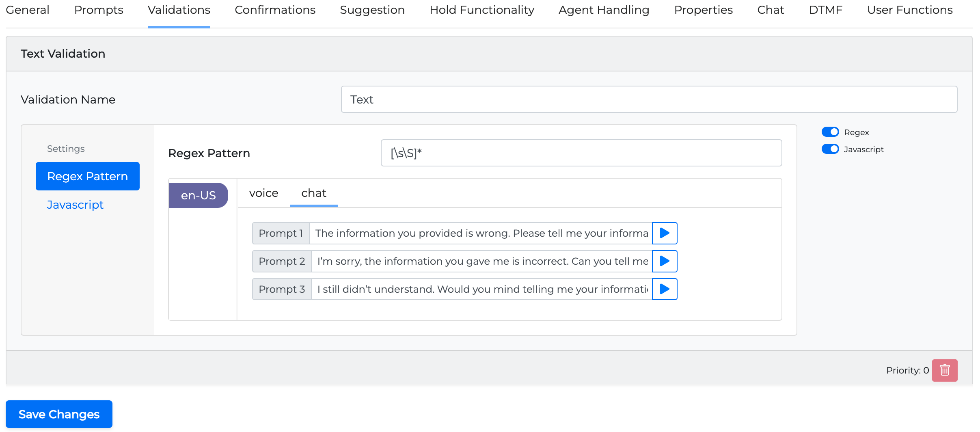Open the Confirmations tab
The width and height of the screenshot is (980, 432).
click(x=275, y=10)
